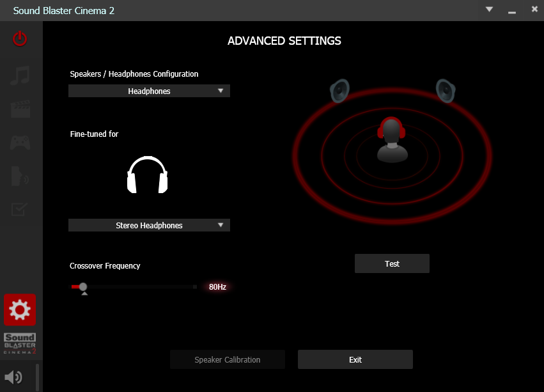Open the Advanced Settings gear icon

tap(20, 310)
